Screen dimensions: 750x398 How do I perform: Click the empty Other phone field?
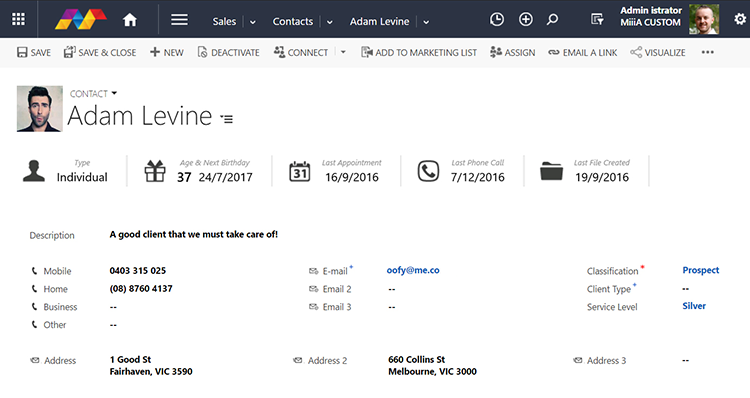[113, 325]
